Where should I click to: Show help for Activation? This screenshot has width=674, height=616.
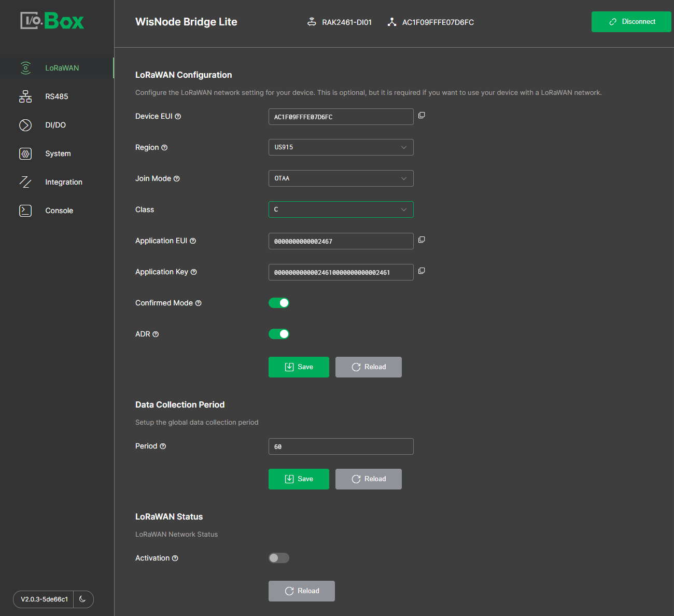pyautogui.click(x=175, y=558)
